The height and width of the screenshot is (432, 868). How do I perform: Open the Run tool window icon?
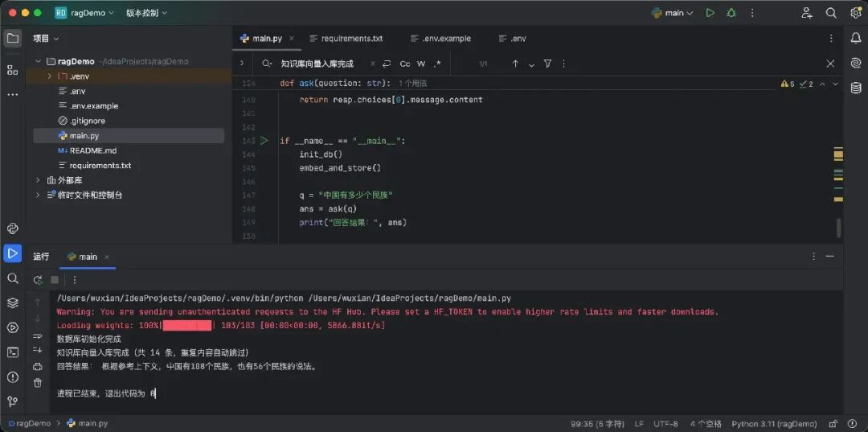click(12, 253)
